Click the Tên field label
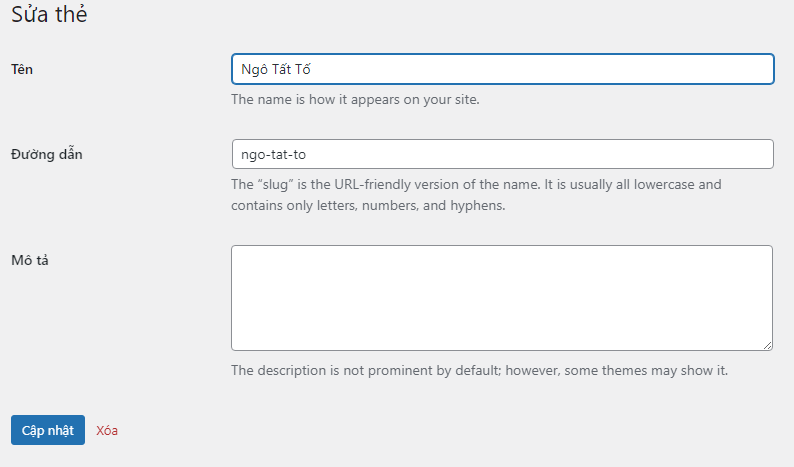This screenshot has height=467, width=794. coord(22,69)
